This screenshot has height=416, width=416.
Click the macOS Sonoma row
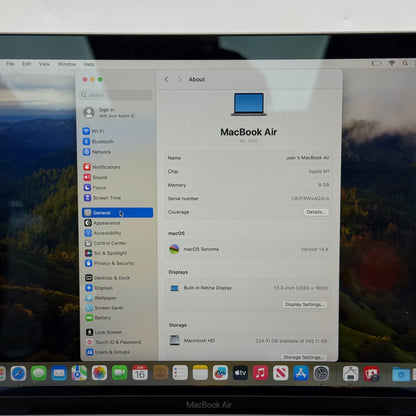click(x=248, y=249)
